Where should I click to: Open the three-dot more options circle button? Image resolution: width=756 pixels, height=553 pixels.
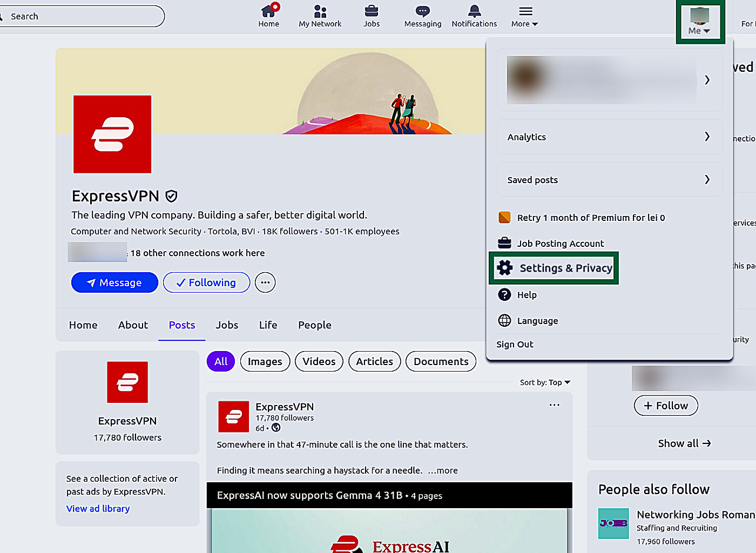tap(265, 282)
